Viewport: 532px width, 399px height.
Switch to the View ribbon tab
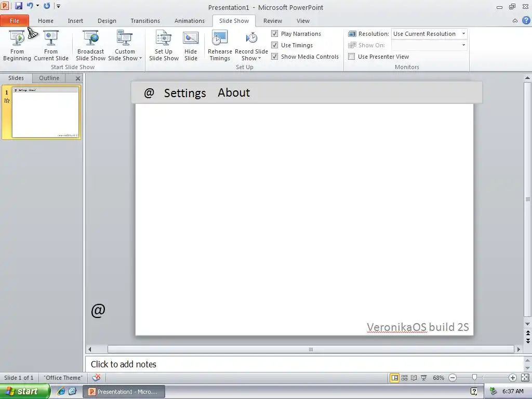[303, 21]
